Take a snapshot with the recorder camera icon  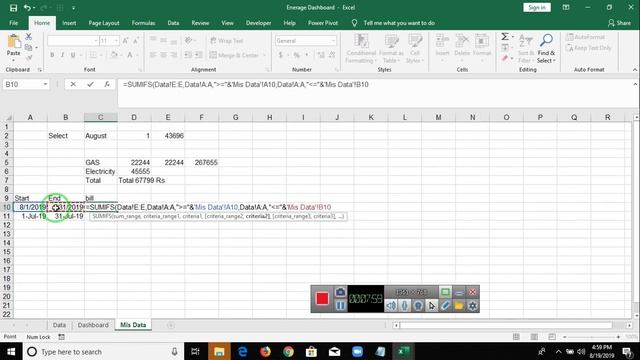pos(340,292)
